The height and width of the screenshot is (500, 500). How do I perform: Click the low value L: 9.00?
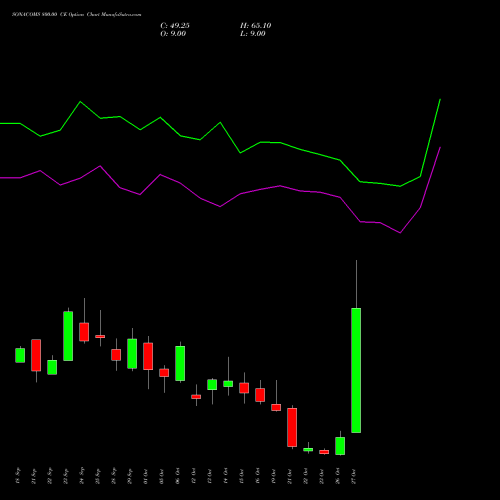253,34
